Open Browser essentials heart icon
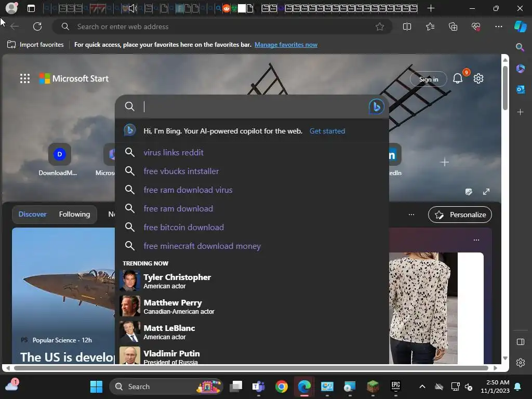This screenshot has width=532, height=399. point(476,26)
